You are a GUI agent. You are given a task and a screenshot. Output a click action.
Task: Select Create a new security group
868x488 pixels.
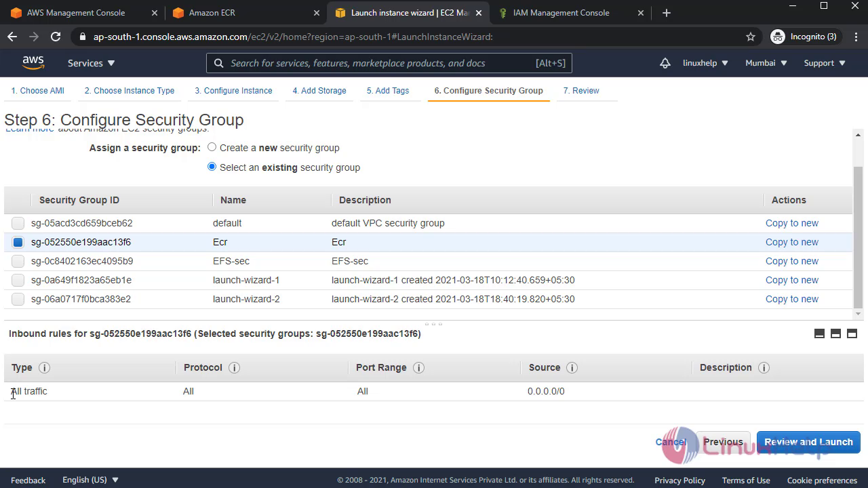(212, 147)
